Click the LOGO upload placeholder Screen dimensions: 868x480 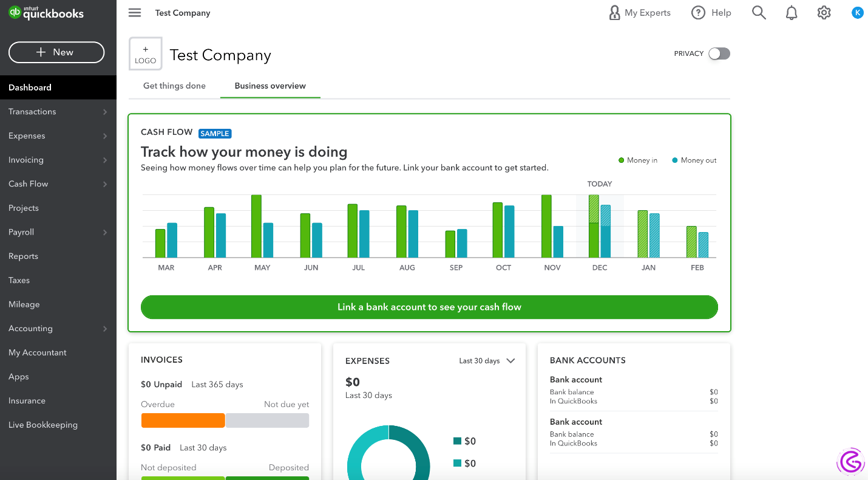(145, 53)
